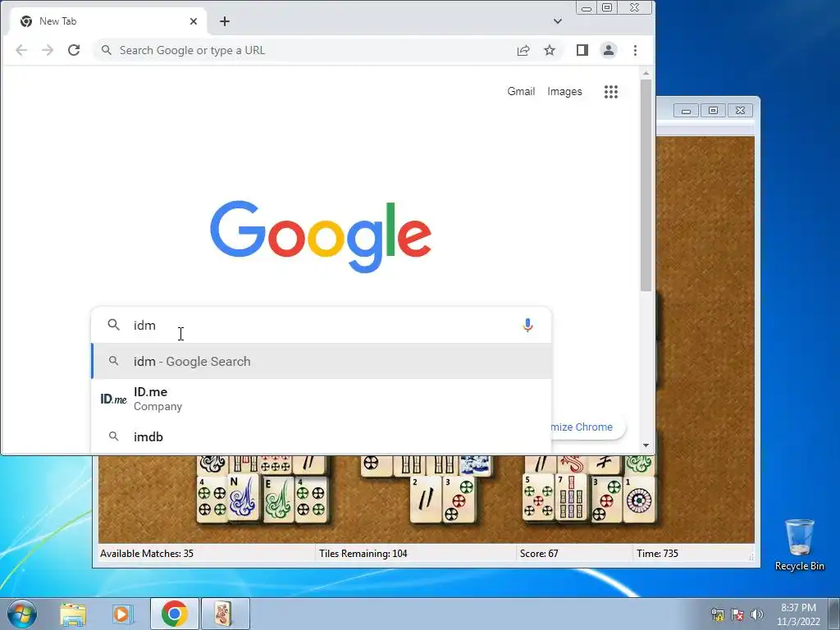Click into Google search box containing idm
The image size is (840, 630).
(x=322, y=325)
